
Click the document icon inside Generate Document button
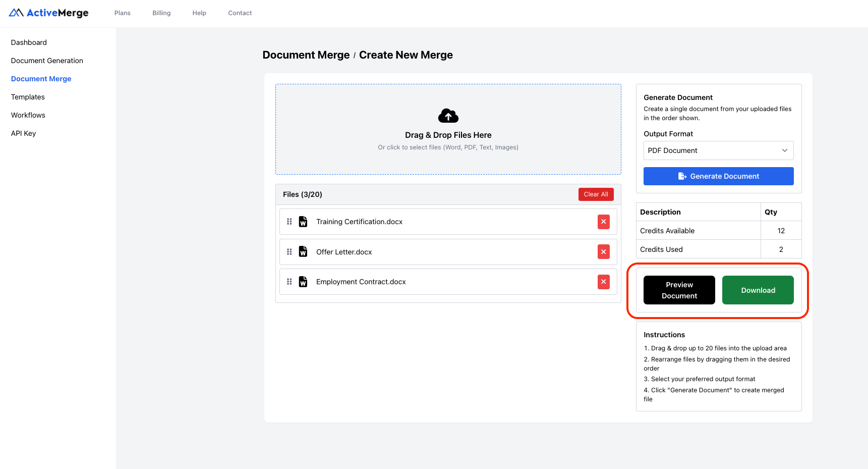[682, 176]
